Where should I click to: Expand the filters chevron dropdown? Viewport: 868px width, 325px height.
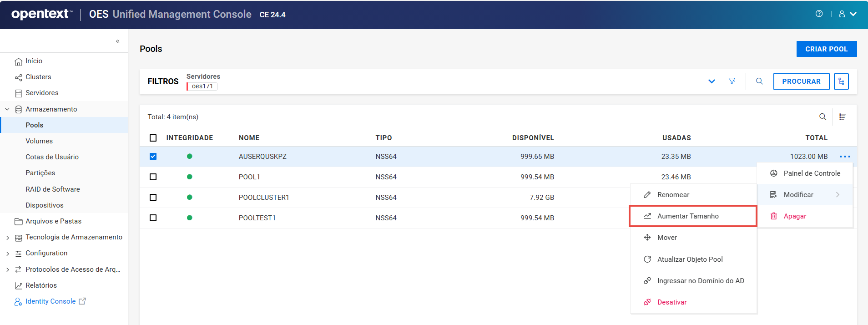[712, 81]
